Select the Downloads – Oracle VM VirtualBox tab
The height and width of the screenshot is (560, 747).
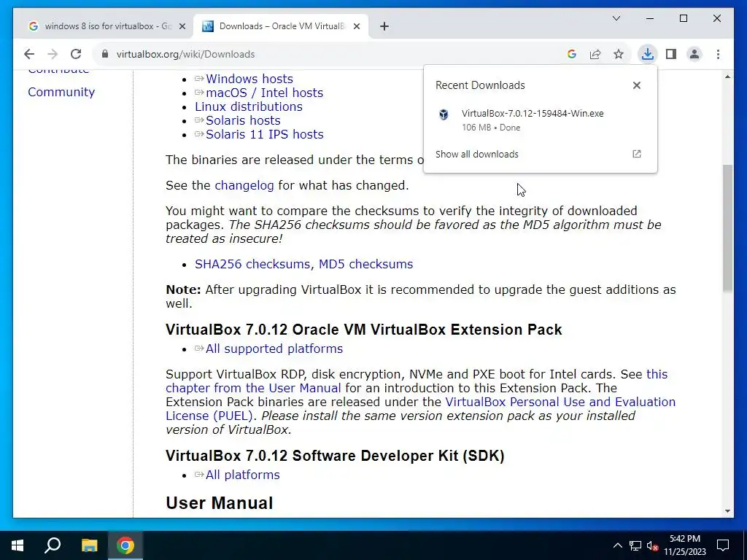(x=281, y=26)
